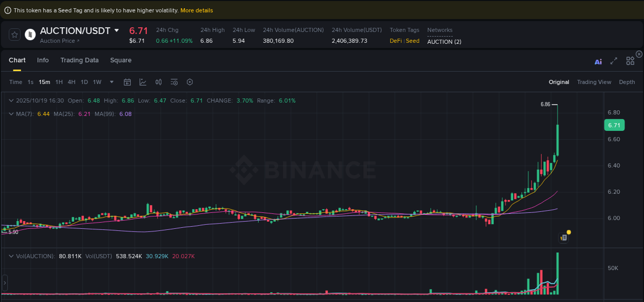Open candlestick display settings icon
The width and height of the screenshot is (644, 302).
[158, 81]
